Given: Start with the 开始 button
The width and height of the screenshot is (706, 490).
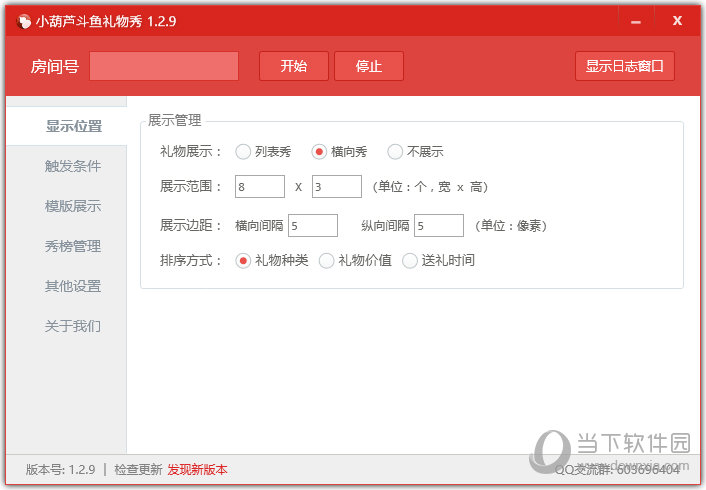Looking at the screenshot, I should click(294, 66).
